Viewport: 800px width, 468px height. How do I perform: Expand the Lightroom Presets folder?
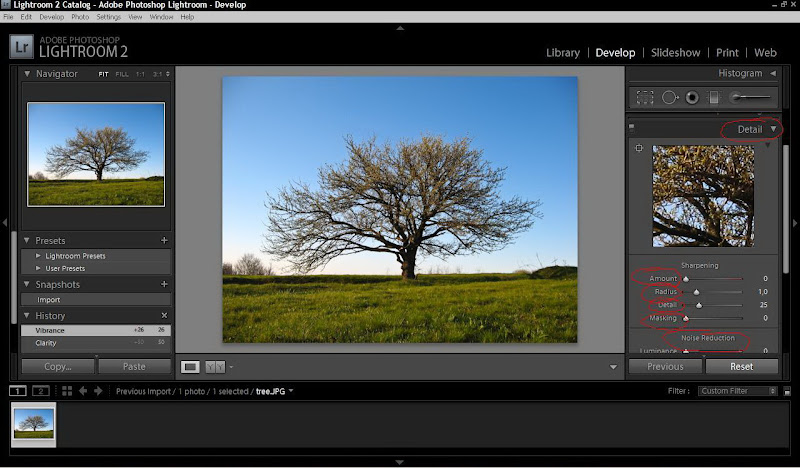click(39, 256)
